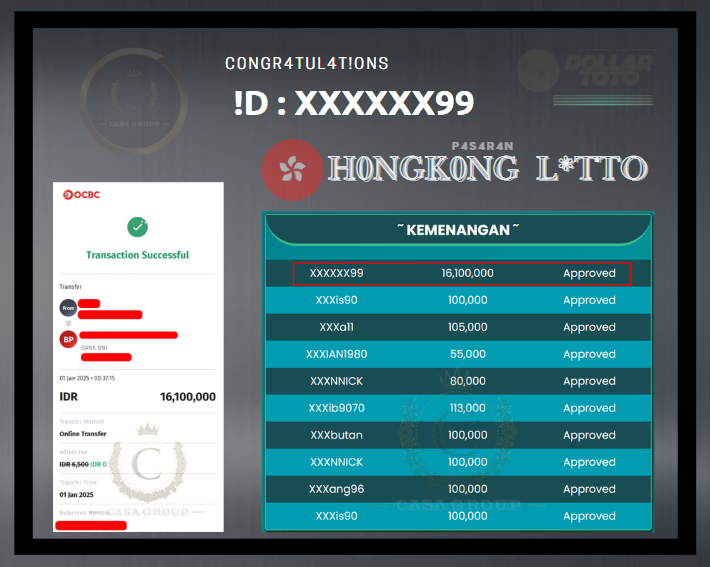Screen dimensions: 710x567
Task: Select the XXXib9070 username cell
Action: point(336,408)
